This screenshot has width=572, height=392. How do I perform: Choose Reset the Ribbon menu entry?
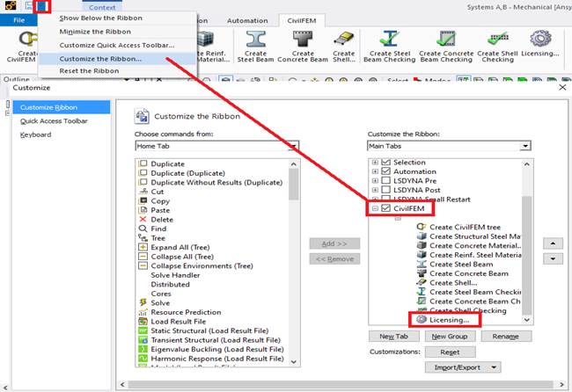click(90, 71)
